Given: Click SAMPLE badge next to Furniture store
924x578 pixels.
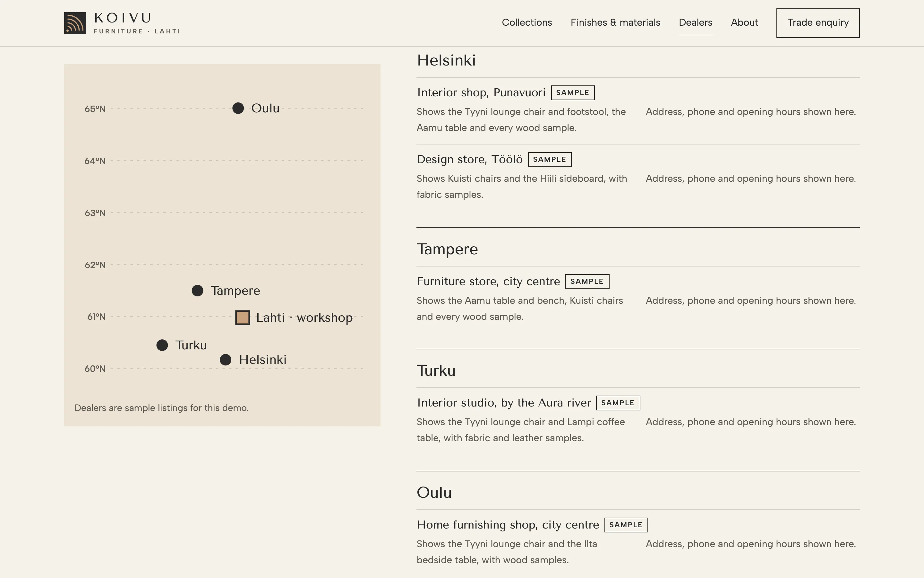Looking at the screenshot, I should (587, 281).
